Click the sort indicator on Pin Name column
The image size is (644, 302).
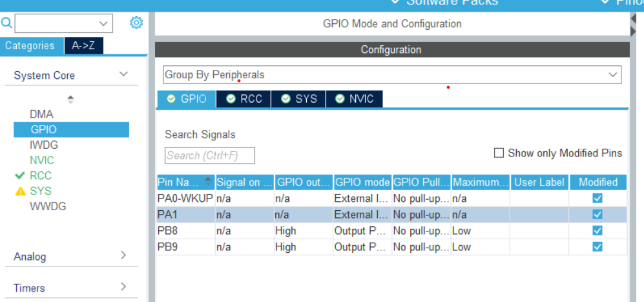208,182
